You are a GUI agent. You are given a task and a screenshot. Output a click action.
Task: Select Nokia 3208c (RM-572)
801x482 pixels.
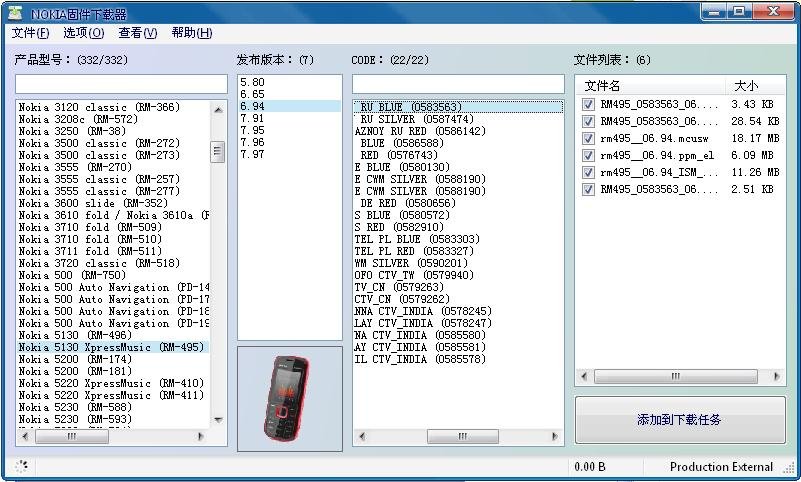(113, 119)
